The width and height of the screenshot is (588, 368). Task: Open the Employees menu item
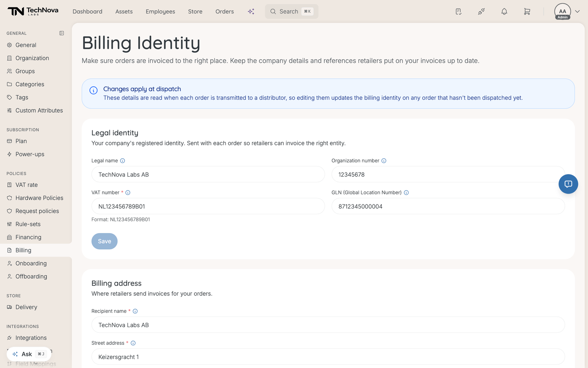click(160, 11)
